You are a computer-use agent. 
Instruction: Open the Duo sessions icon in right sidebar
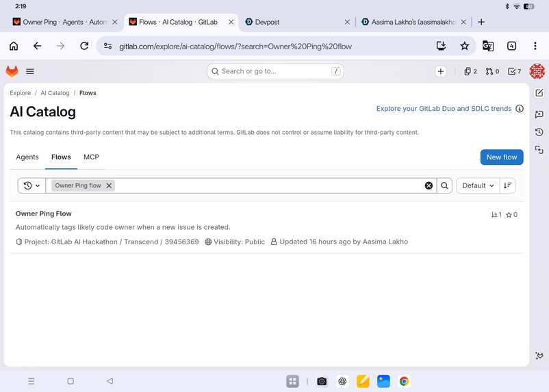[x=539, y=150]
